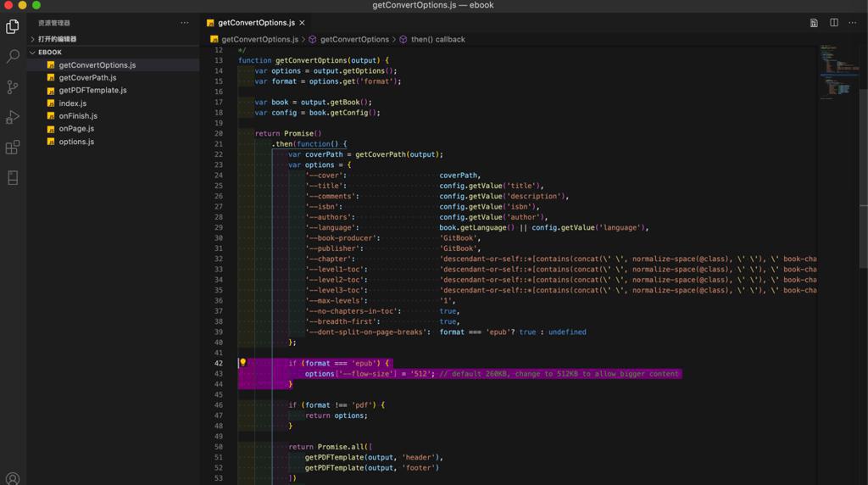The image size is (868, 485).
Task: Click line number 46 in gutter
Action: [x=219, y=405]
